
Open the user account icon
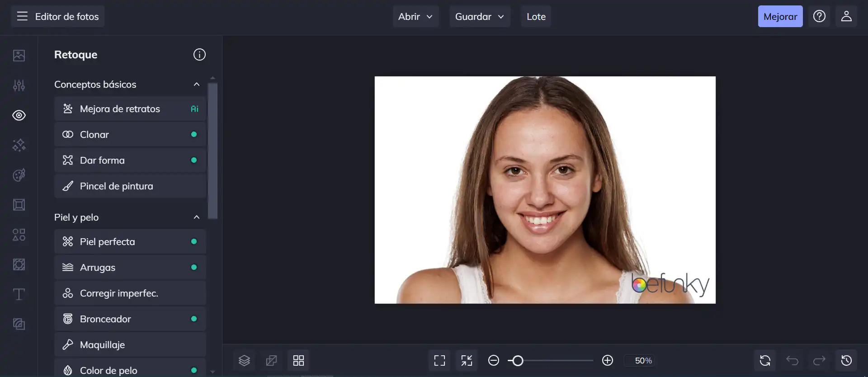846,17
